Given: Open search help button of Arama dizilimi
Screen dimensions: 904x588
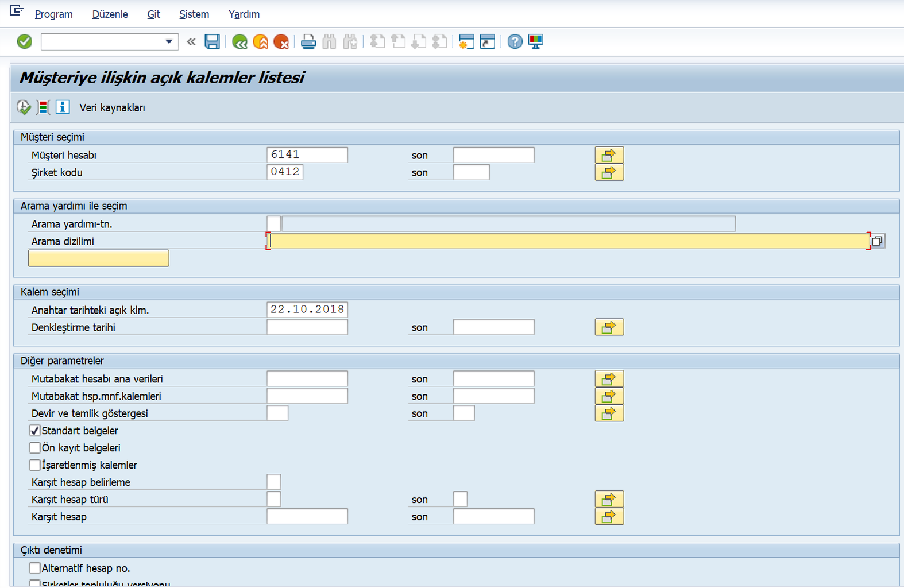Looking at the screenshot, I should [x=877, y=241].
